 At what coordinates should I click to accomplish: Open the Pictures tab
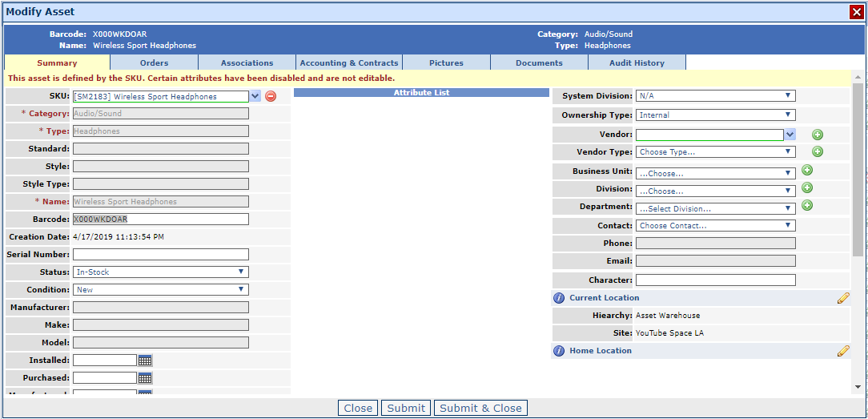(446, 62)
